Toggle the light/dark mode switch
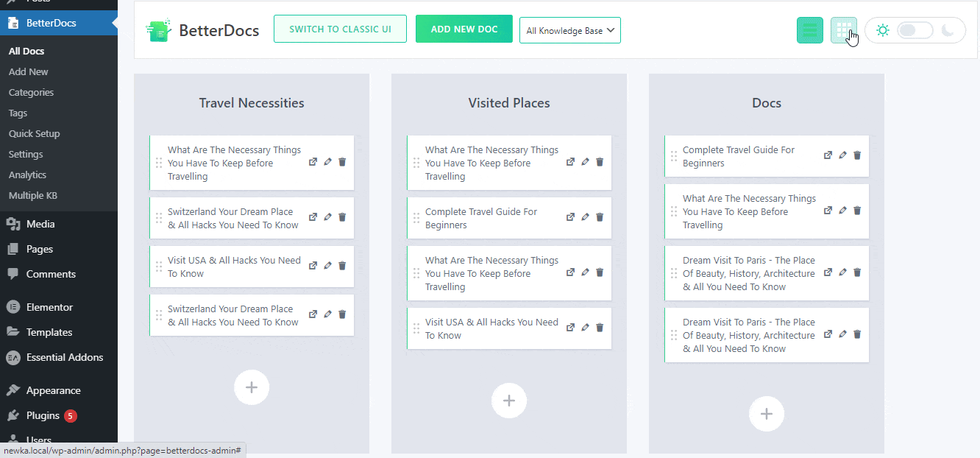 pos(915,30)
